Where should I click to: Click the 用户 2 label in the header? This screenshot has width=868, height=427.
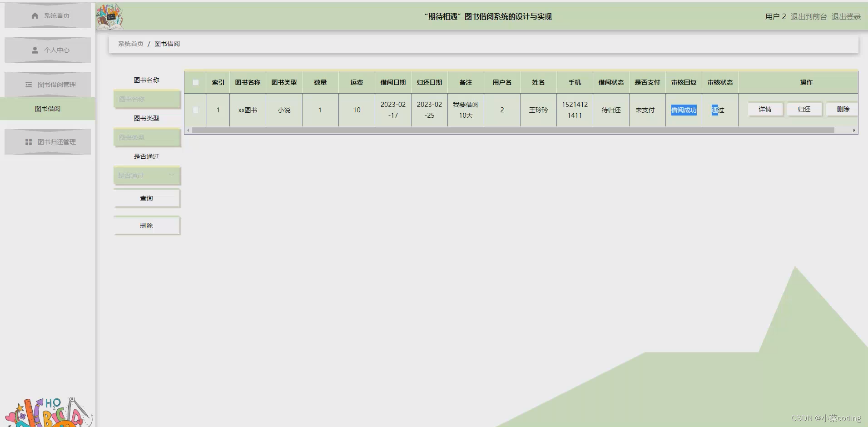pos(775,16)
